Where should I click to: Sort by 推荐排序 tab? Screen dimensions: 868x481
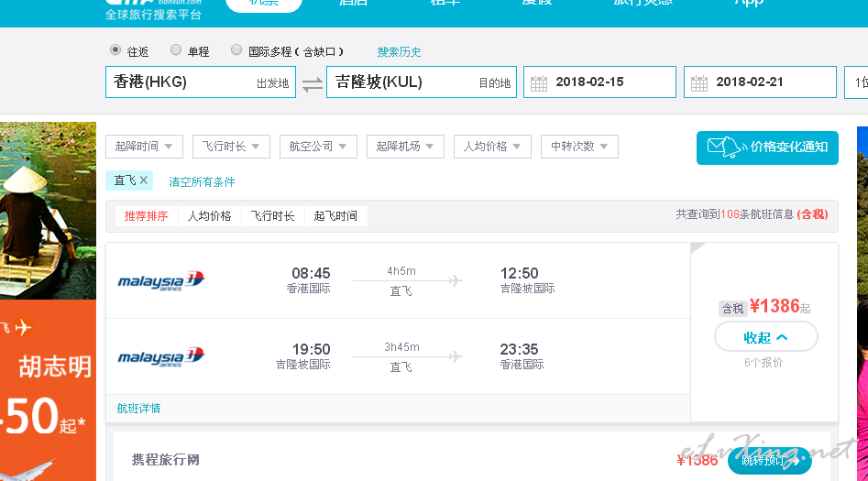146,216
